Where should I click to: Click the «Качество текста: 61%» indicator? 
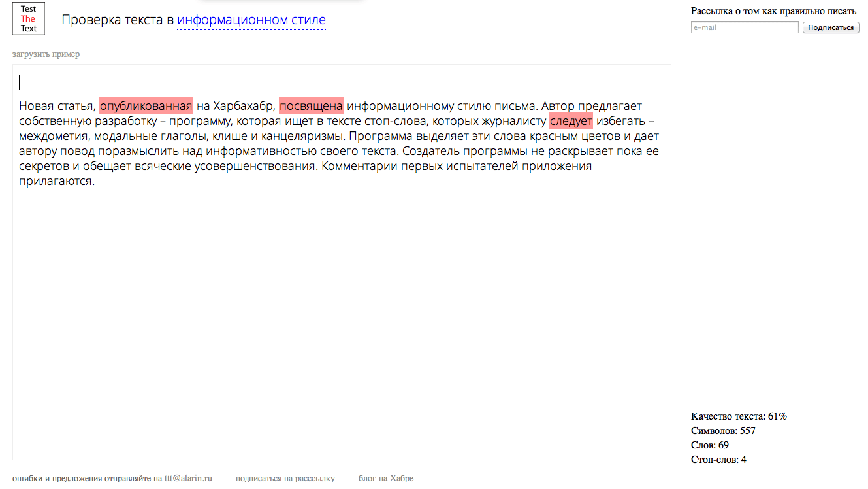[x=738, y=416]
